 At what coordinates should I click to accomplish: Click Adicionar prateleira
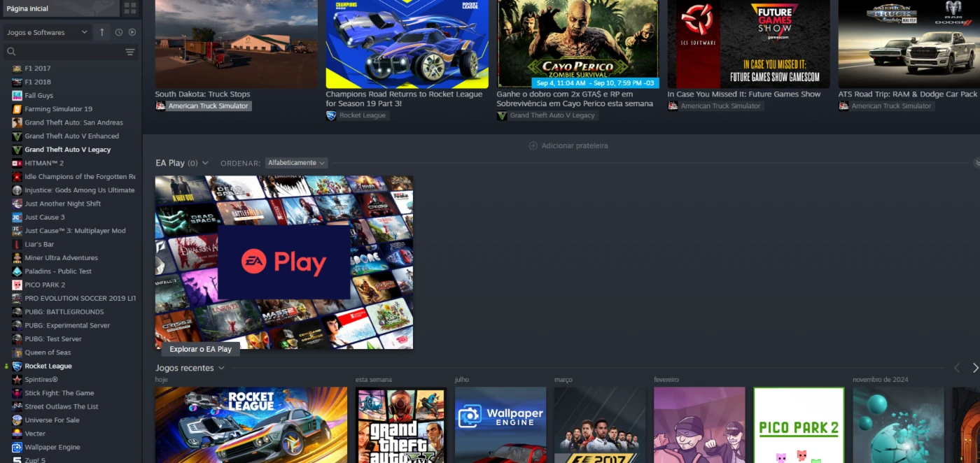click(568, 145)
